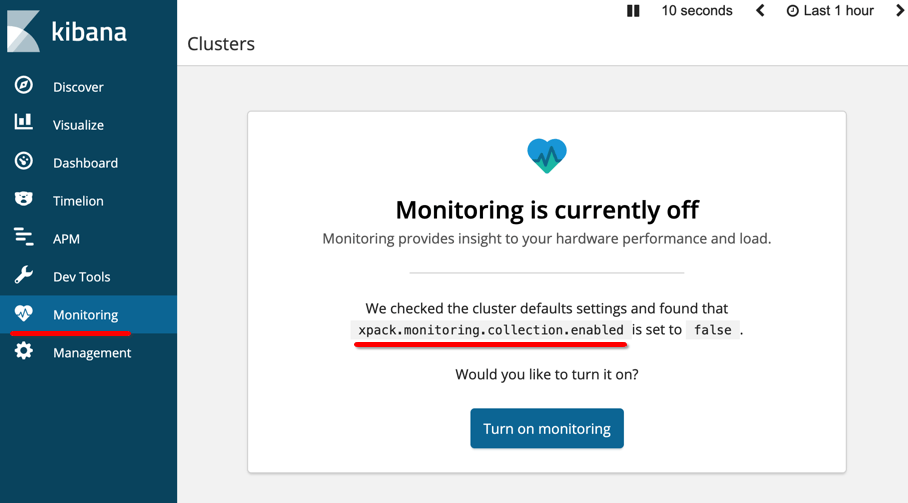Open the 10 seconds refresh interval picker
The width and height of the screenshot is (908, 503).
(x=697, y=11)
